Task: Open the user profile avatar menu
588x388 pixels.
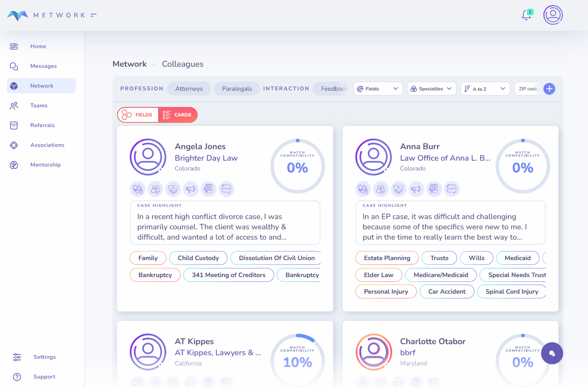Action: (x=553, y=15)
